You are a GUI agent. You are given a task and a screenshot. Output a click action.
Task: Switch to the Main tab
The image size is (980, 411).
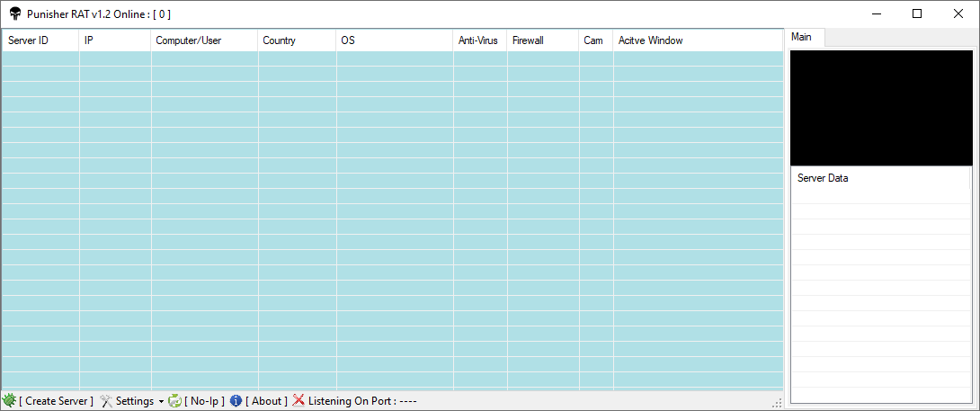pyautogui.click(x=801, y=37)
